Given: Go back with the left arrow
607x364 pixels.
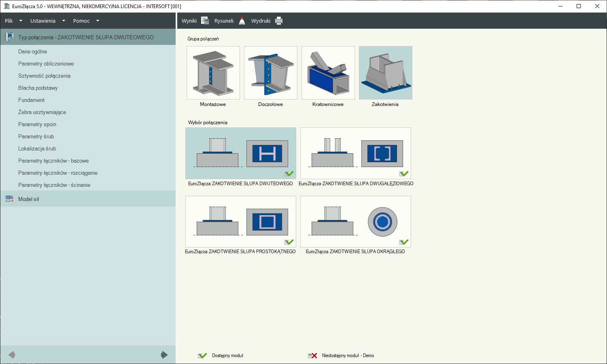Looking at the screenshot, I should 12,355.
